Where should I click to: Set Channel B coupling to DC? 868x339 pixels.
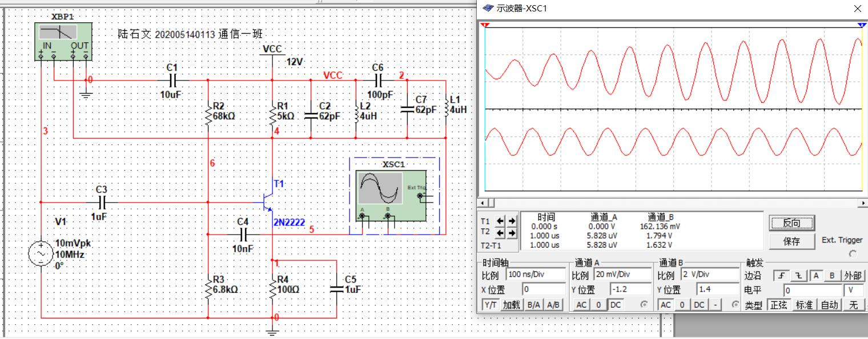[699, 305]
